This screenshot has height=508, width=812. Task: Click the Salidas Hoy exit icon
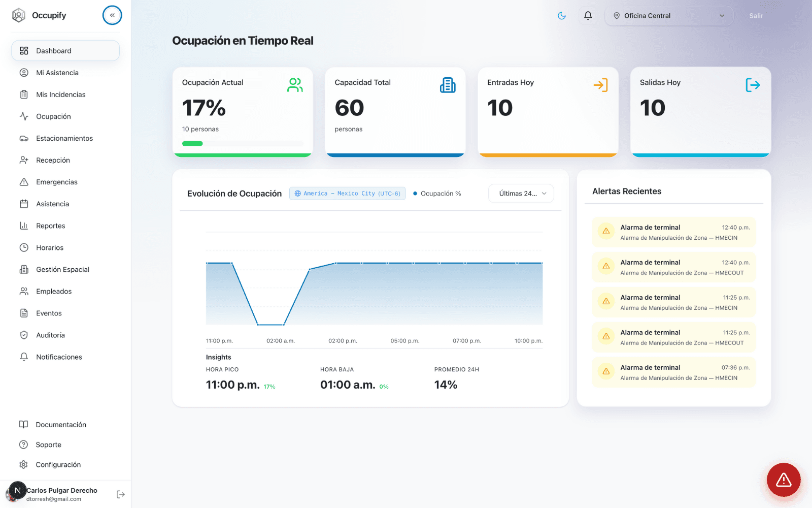pos(753,85)
